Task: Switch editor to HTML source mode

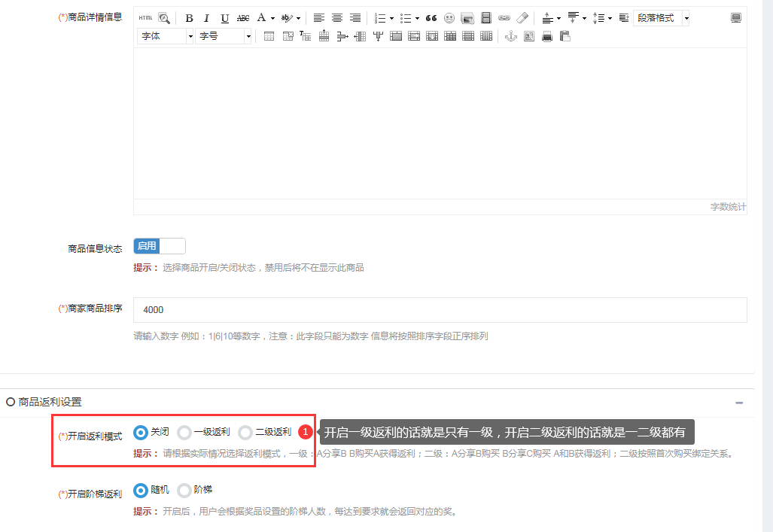Action: pos(145,18)
